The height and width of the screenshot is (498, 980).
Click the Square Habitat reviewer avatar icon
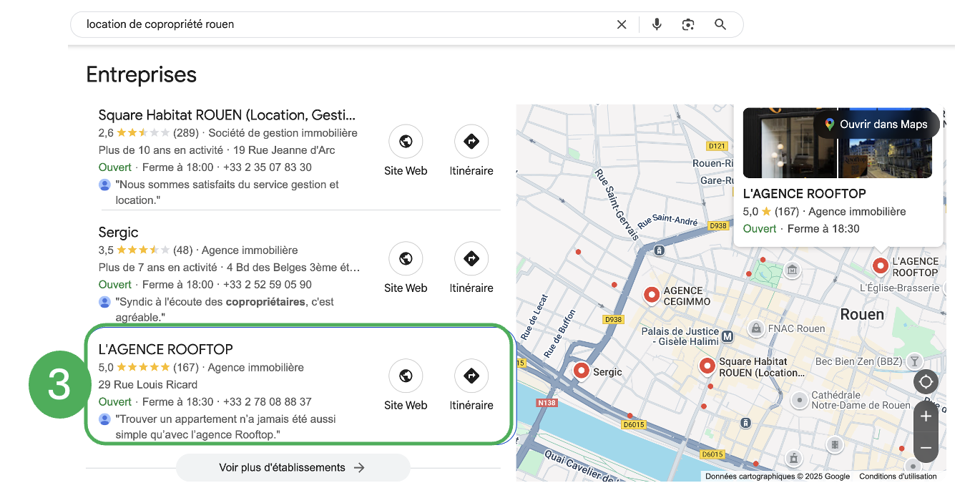[x=104, y=185]
